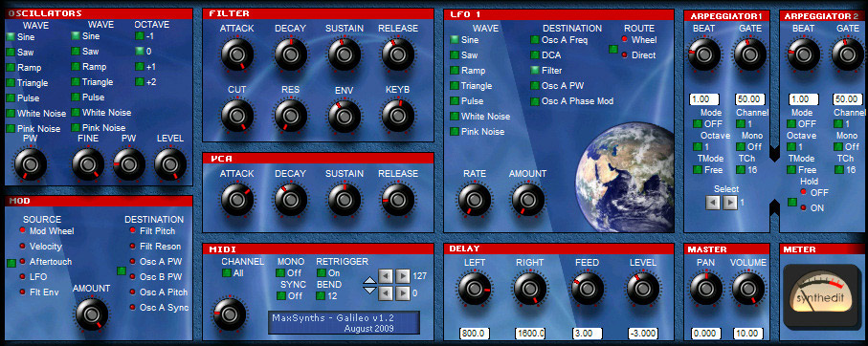Click the up triangle stepper in MIDI panel
868x346 pixels.
(368, 281)
